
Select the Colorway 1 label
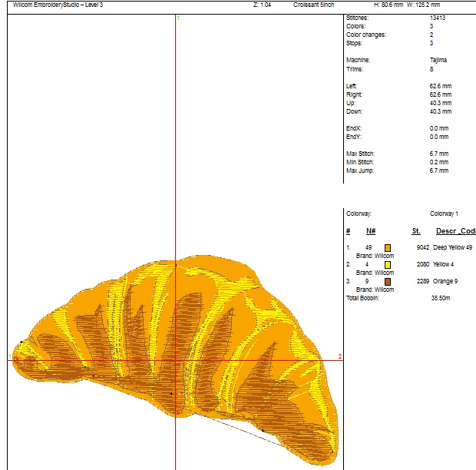(444, 213)
